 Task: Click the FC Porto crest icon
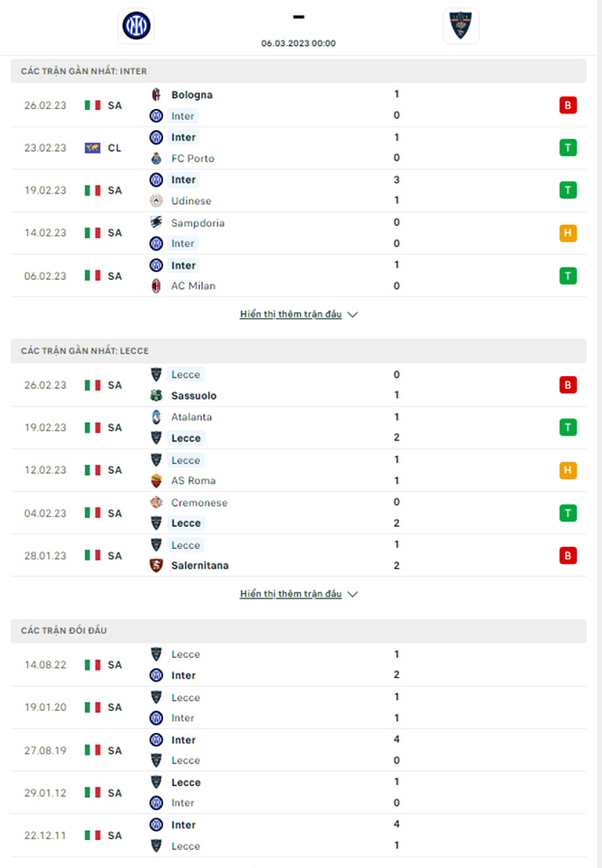click(x=156, y=158)
